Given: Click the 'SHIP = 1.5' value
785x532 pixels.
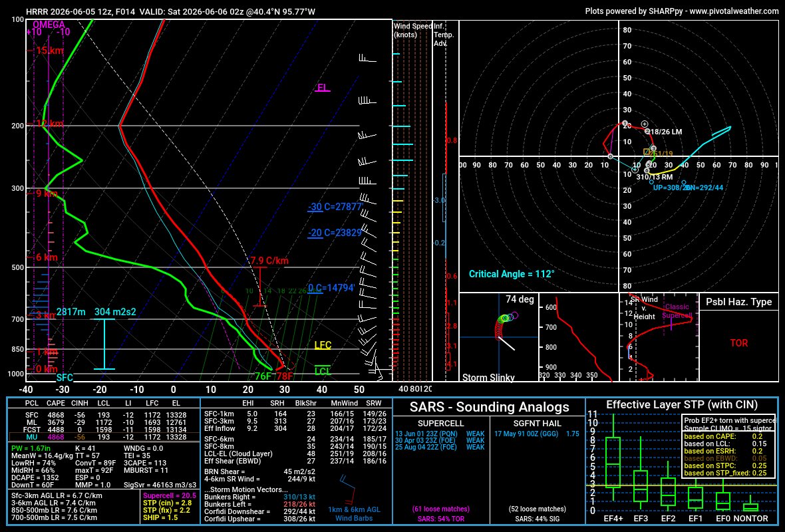Looking at the screenshot, I should click(x=160, y=517).
